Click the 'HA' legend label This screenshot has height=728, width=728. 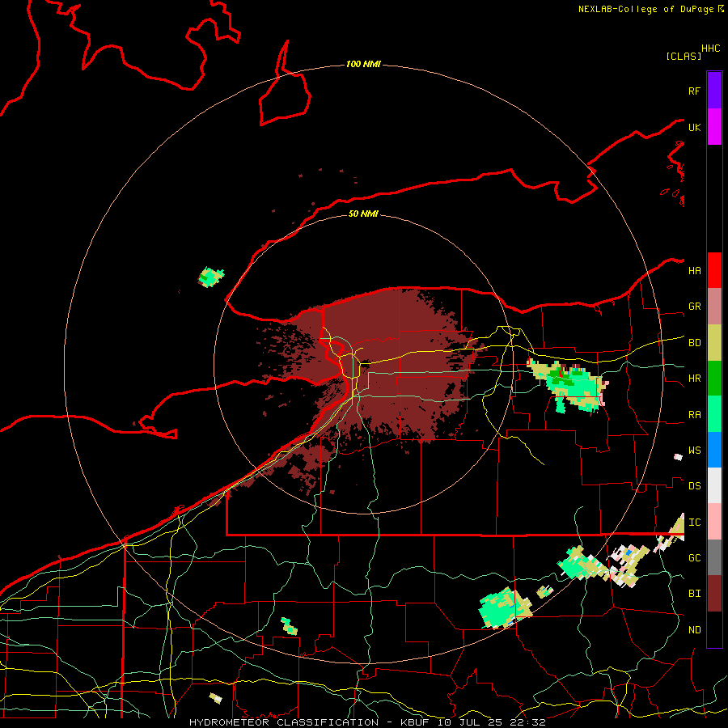click(x=695, y=271)
